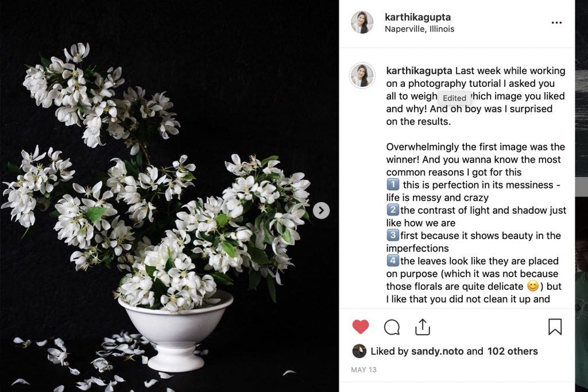
Task: Unlike the post with the red heart
Action: coord(361,326)
